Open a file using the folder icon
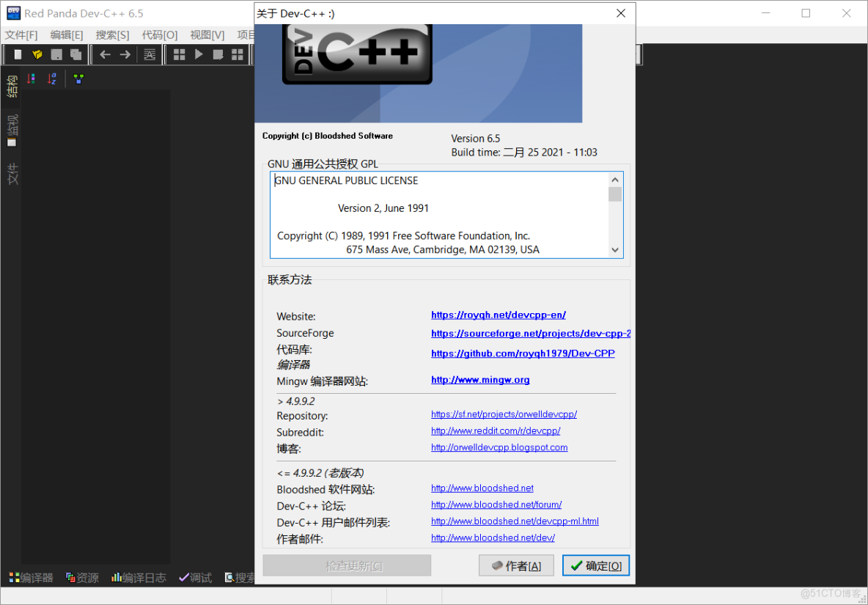This screenshot has width=868, height=605. (x=37, y=54)
